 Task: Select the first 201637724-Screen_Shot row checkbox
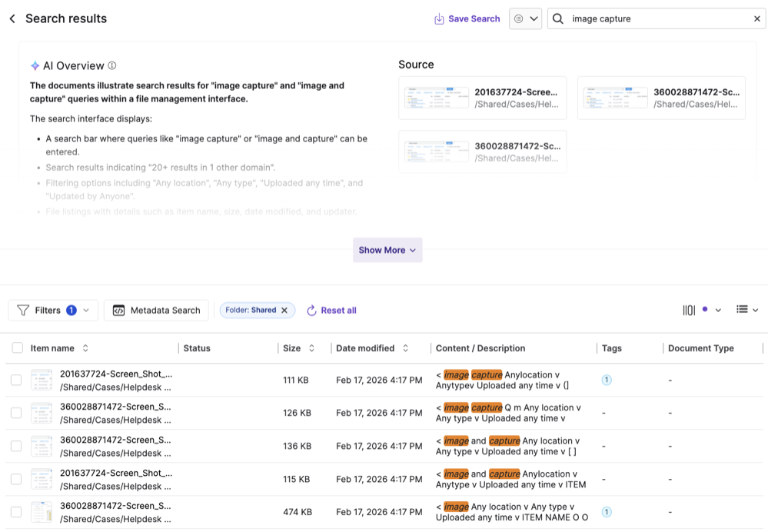click(16, 380)
